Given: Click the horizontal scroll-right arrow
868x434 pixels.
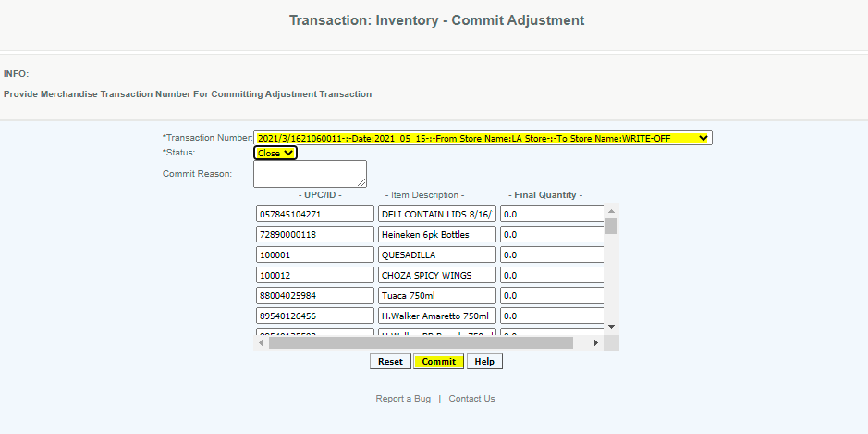Looking at the screenshot, I should [x=595, y=342].
